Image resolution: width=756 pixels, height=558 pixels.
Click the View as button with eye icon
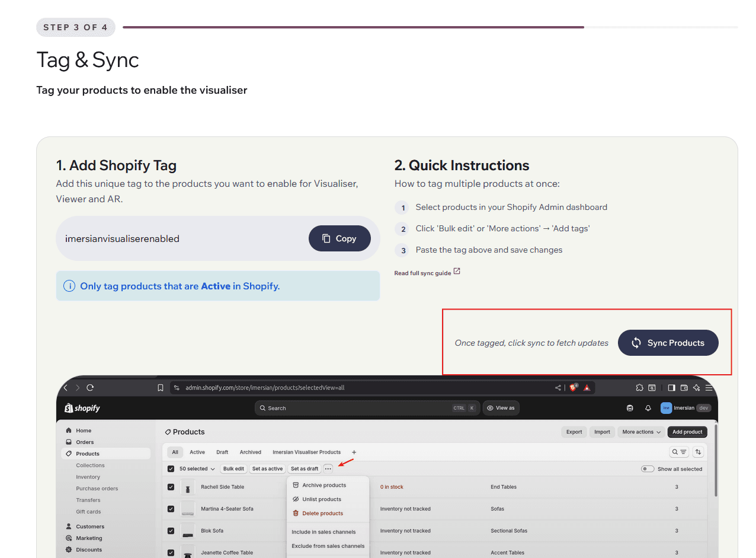501,408
